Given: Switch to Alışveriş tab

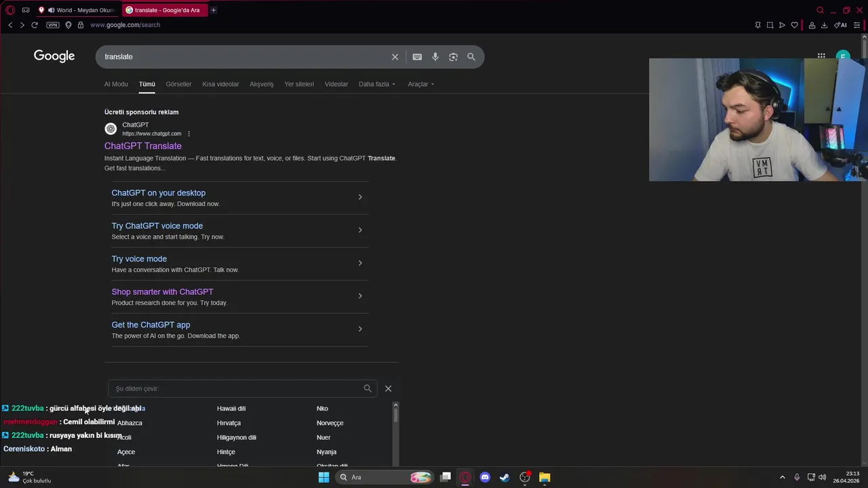Looking at the screenshot, I should [262, 84].
